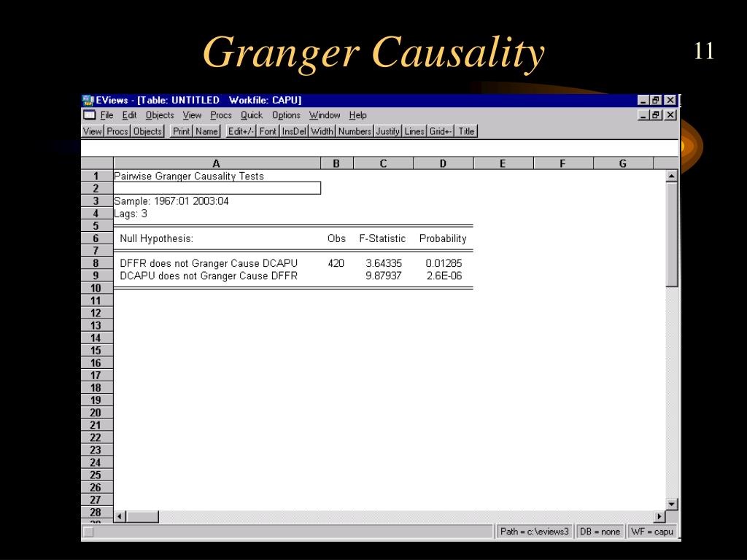The height and width of the screenshot is (560, 747).
Task: Click vertical scrollbar up arrow
Action: point(672,176)
